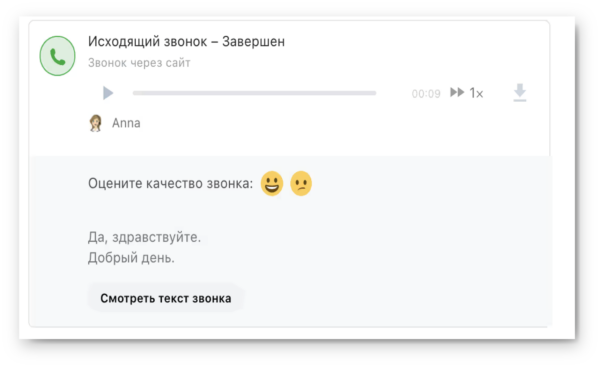Click the Звонок через сайт subtitle
600x367 pixels.
tap(139, 63)
